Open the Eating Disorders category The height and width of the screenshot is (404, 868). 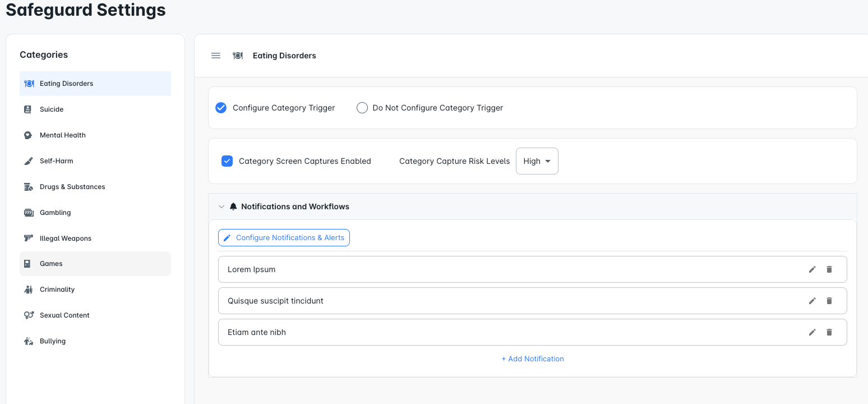(95, 84)
